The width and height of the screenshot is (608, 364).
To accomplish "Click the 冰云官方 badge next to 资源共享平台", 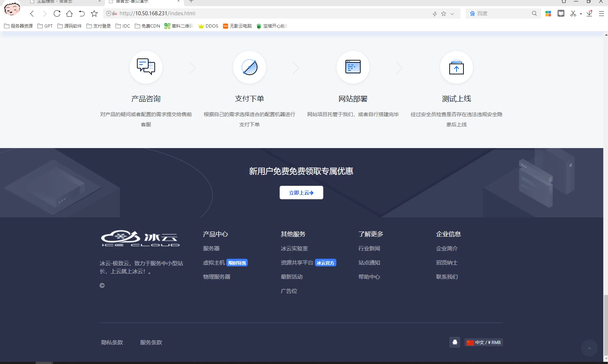I will pyautogui.click(x=325, y=262).
